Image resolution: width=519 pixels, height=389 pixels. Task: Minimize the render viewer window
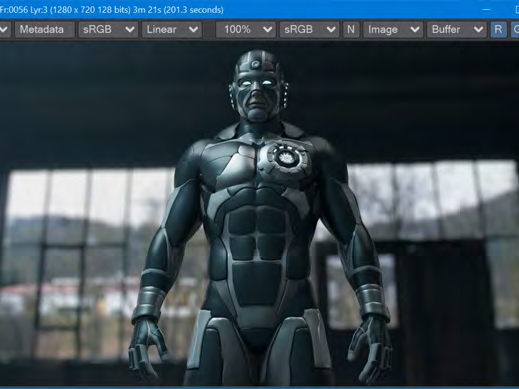click(x=486, y=10)
